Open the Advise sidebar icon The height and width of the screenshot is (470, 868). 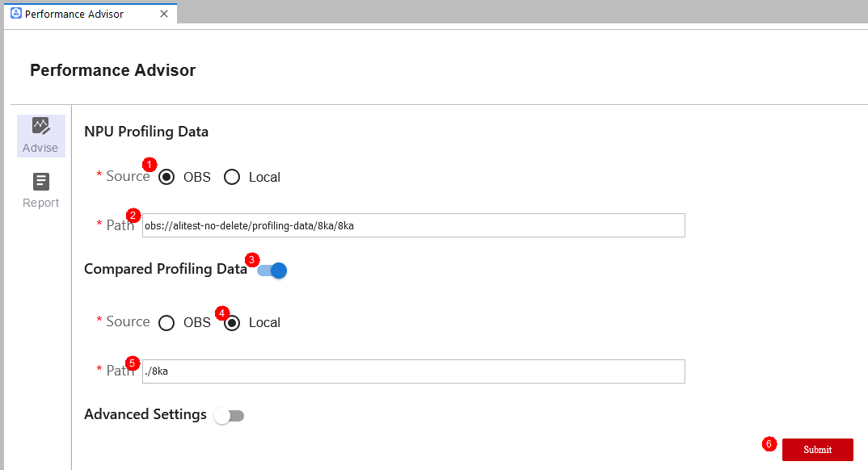tap(41, 126)
